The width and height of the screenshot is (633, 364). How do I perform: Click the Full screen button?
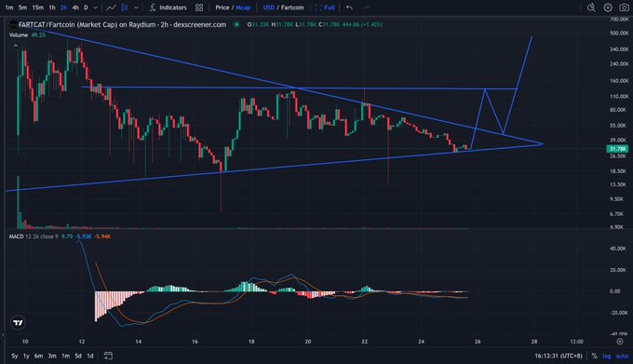[325, 7]
